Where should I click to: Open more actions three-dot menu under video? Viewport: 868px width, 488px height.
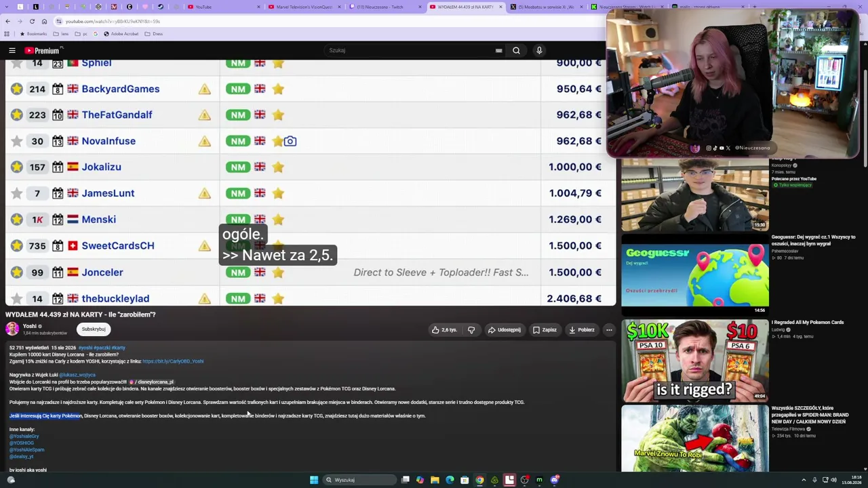[x=609, y=330]
